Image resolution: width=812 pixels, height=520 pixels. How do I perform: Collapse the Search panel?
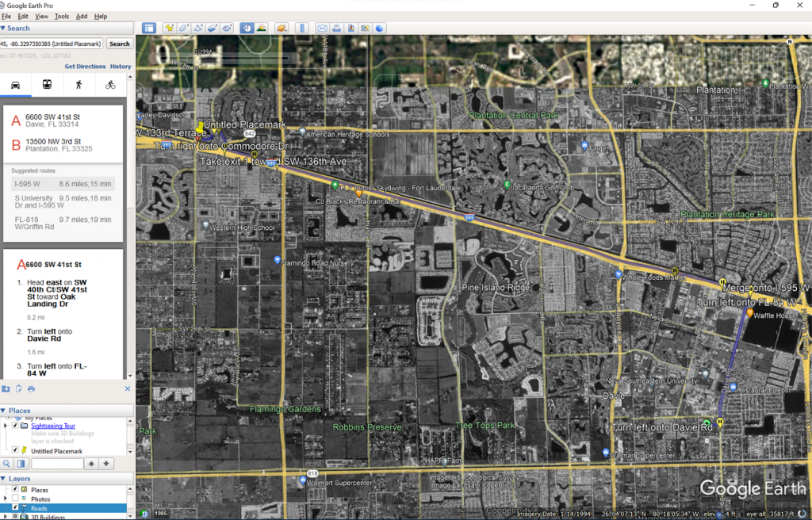click(3, 28)
